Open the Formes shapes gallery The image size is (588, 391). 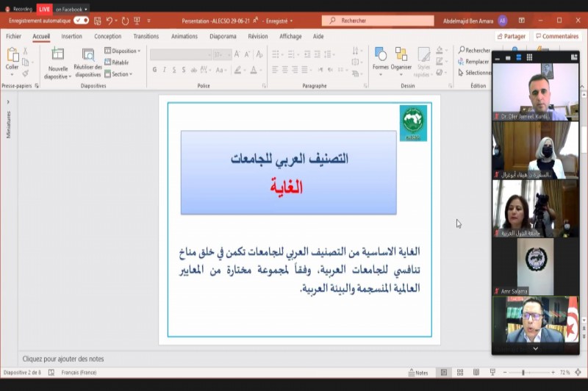click(x=380, y=55)
